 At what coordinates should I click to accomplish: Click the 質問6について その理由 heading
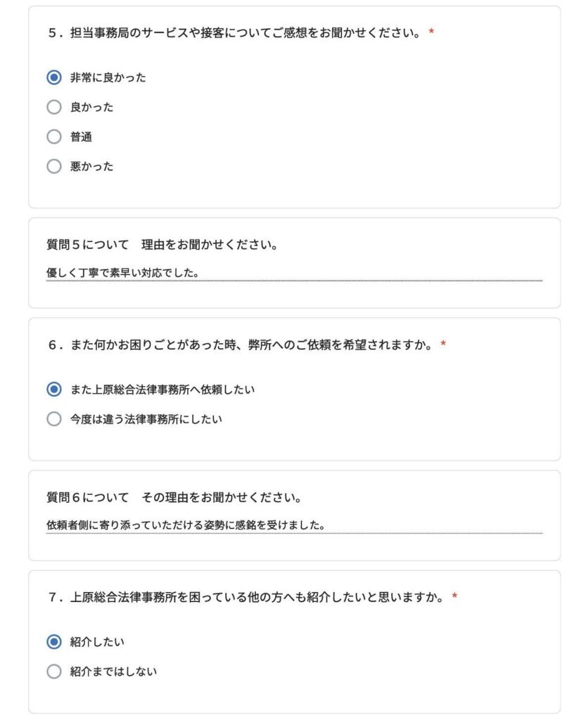tap(174, 497)
